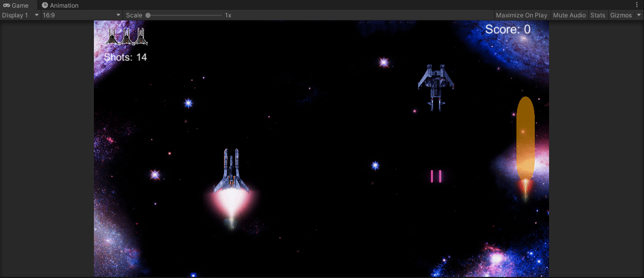Click the pink twin laser shots
This screenshot has width=644, height=278.
point(436,176)
